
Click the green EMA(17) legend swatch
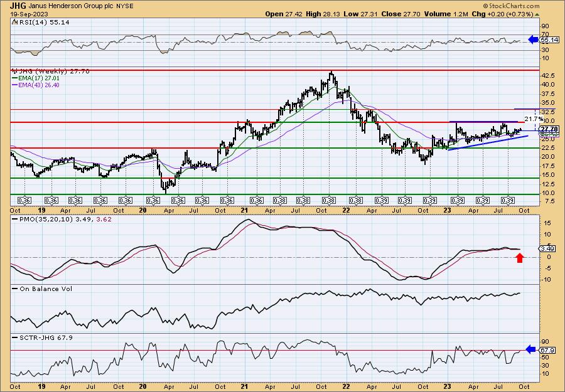14,78
